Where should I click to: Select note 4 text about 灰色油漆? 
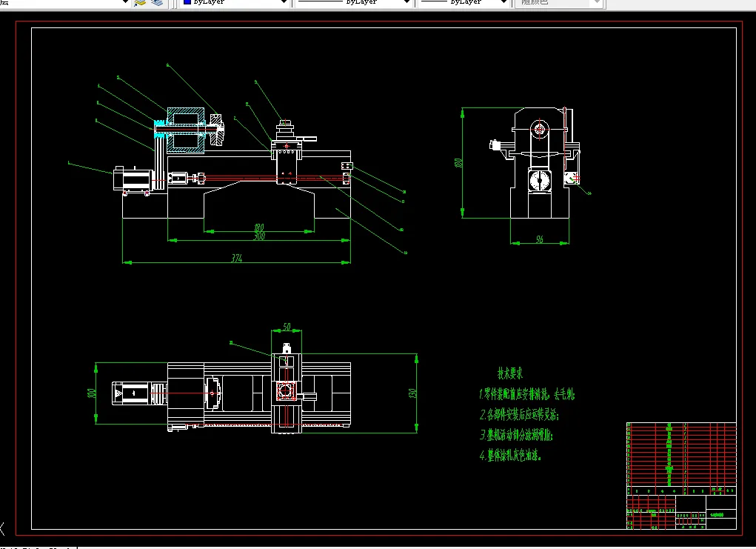[x=511, y=455]
